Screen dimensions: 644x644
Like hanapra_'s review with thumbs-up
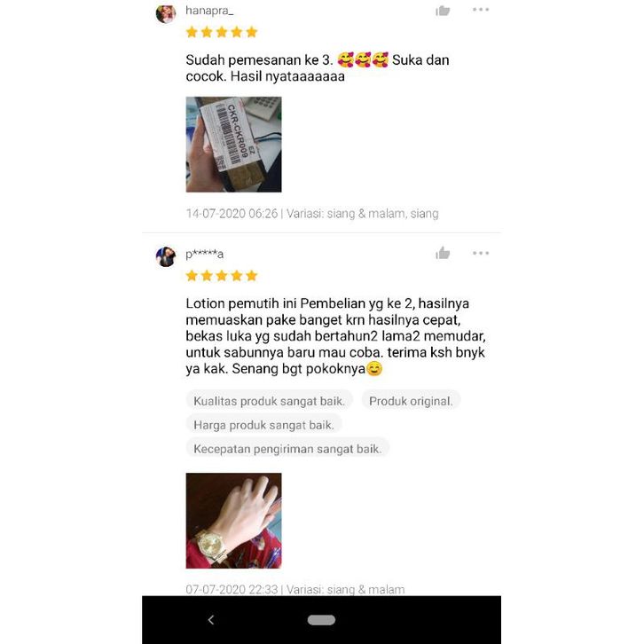click(443, 11)
